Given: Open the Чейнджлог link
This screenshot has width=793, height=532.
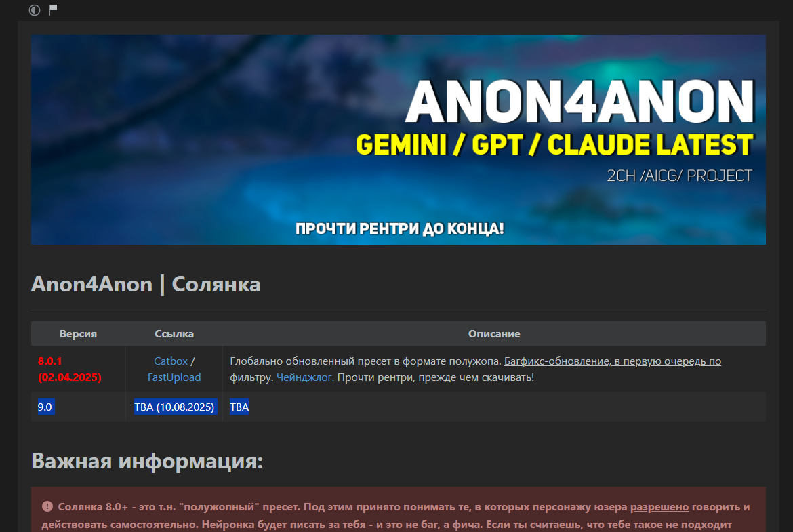Looking at the screenshot, I should [x=305, y=377].
